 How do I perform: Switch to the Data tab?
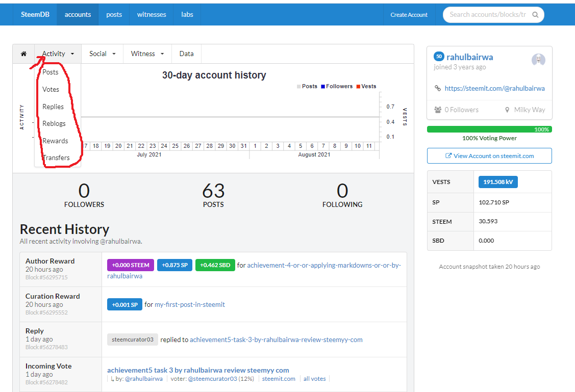(x=186, y=54)
